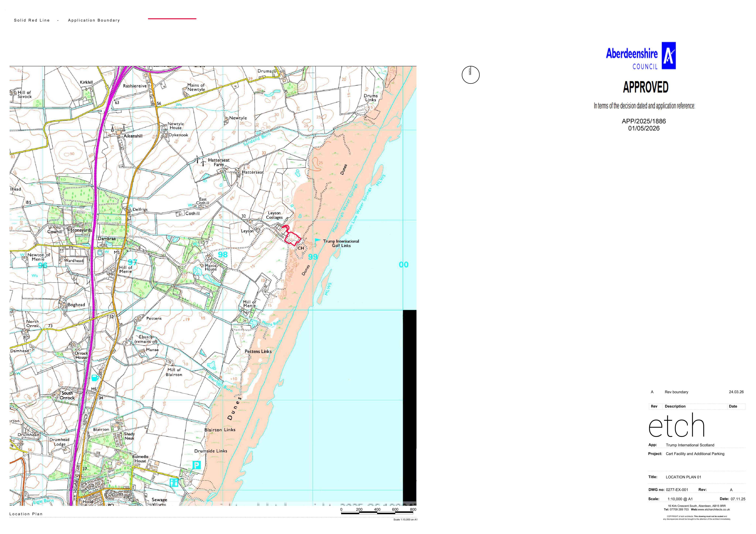Select the APPROVED stamp heading
This screenshot has height=534, width=756.
645,87
